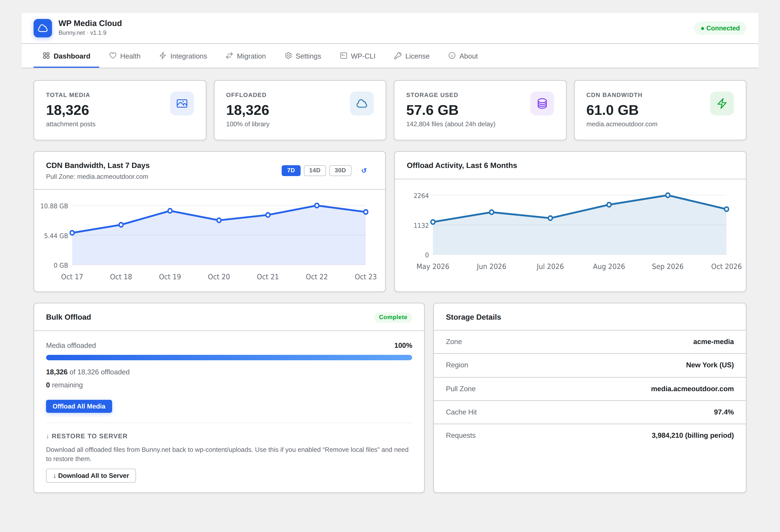This screenshot has height=532, width=780.
Task: Click the 61.0 GB bandwidth value
Action: (612, 110)
